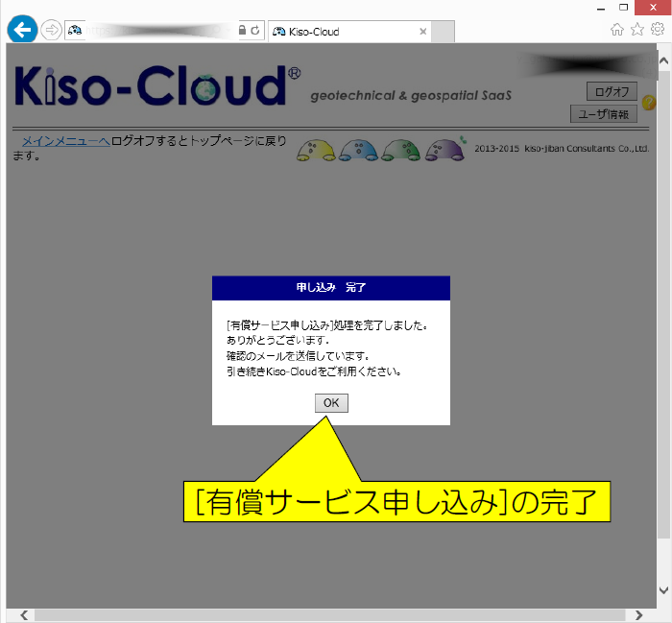
Task: Open the browser home icon
Action: 617,30
